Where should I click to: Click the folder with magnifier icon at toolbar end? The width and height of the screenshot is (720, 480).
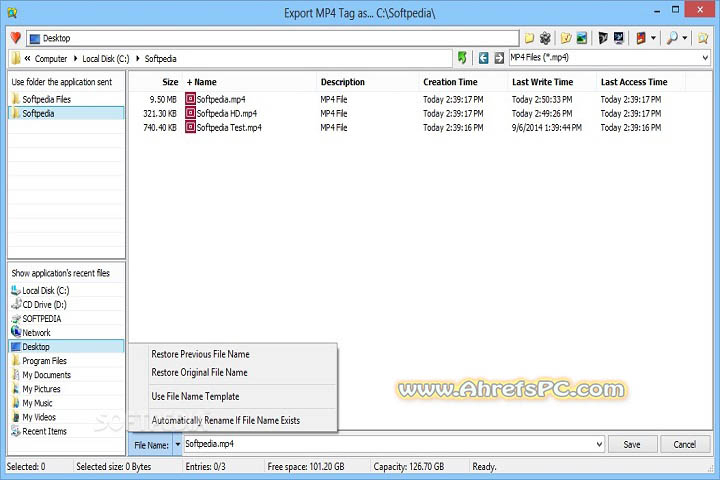(x=703, y=38)
